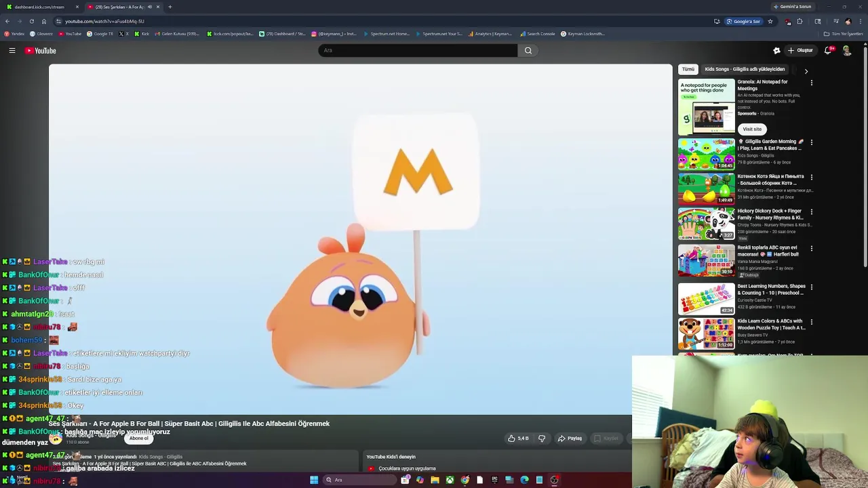Reload the page with browser refresh button
Image resolution: width=868 pixels, height=488 pixels.
(31, 21)
